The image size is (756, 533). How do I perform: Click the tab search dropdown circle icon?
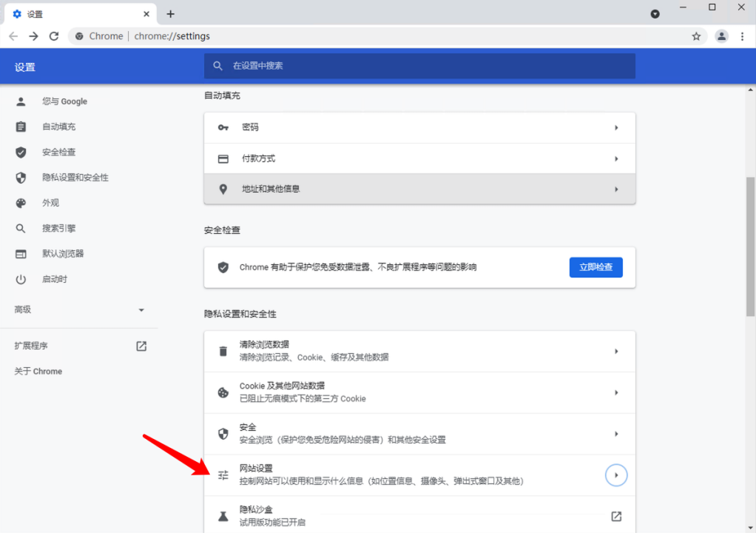[655, 14]
